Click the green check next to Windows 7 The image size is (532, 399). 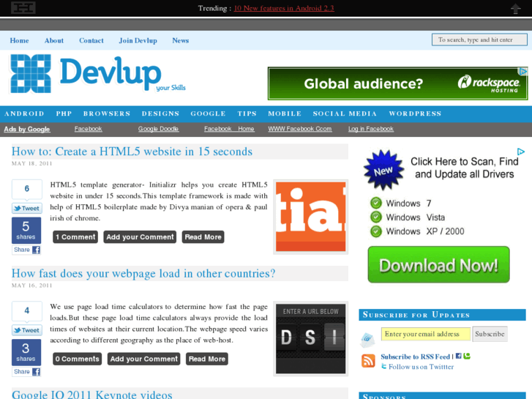(375, 203)
